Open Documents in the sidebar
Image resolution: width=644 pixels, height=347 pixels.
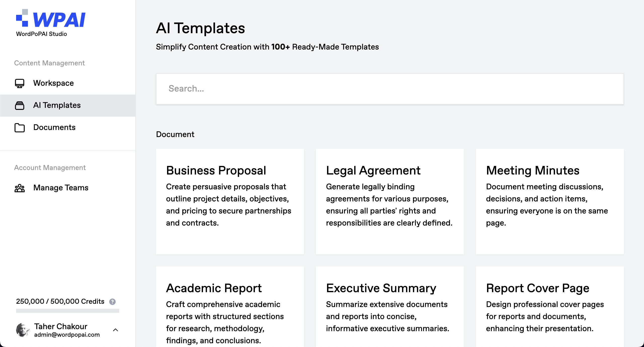(68, 127)
